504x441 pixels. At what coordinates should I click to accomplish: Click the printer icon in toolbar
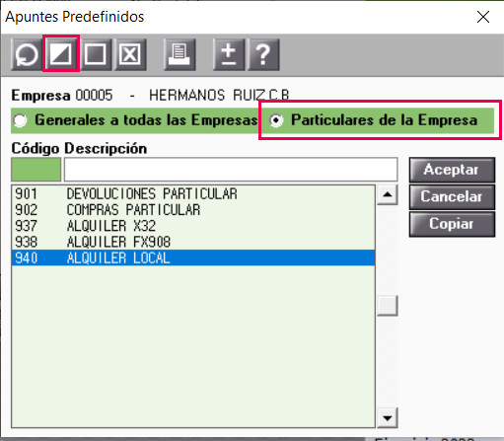click(x=180, y=54)
